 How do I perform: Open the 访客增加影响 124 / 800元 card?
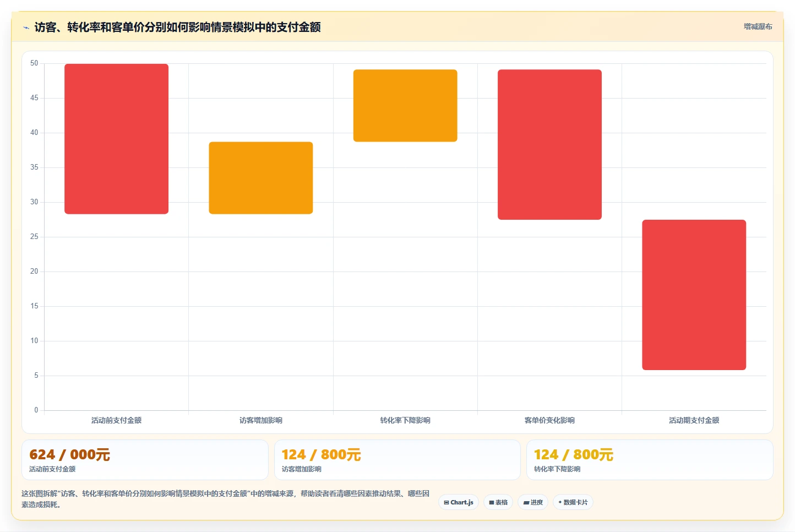pyautogui.click(x=397, y=460)
